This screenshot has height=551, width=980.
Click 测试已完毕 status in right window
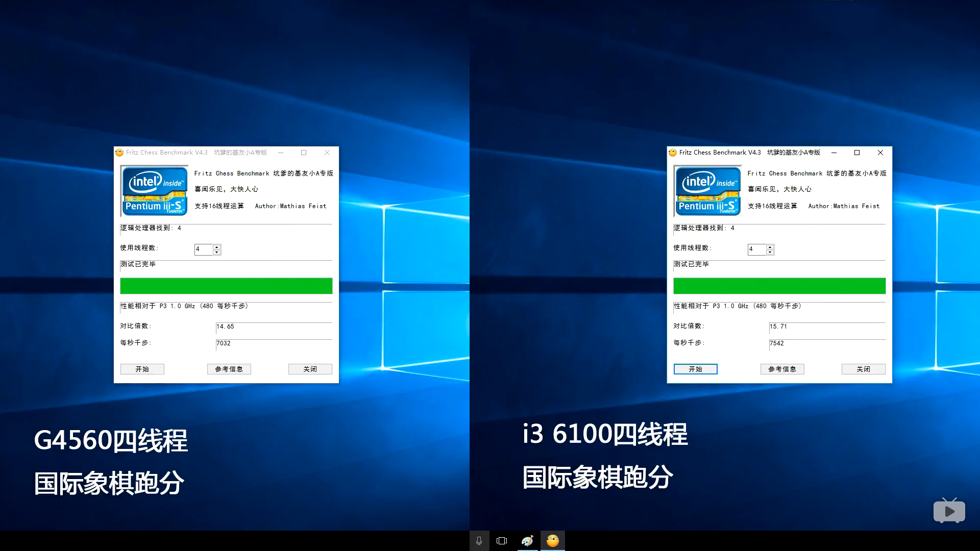(692, 264)
